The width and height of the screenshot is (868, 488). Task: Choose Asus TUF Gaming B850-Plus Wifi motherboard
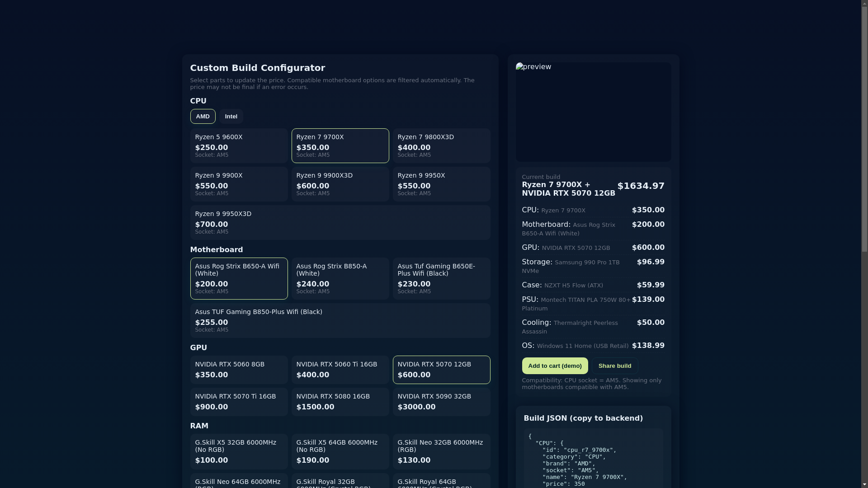coord(340,321)
